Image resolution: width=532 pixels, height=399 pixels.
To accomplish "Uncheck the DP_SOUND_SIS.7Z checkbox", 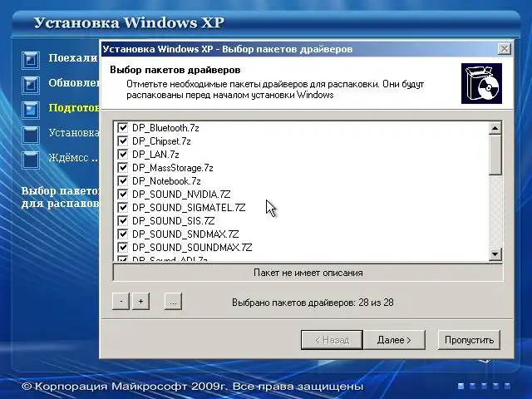I will pyautogui.click(x=122, y=221).
